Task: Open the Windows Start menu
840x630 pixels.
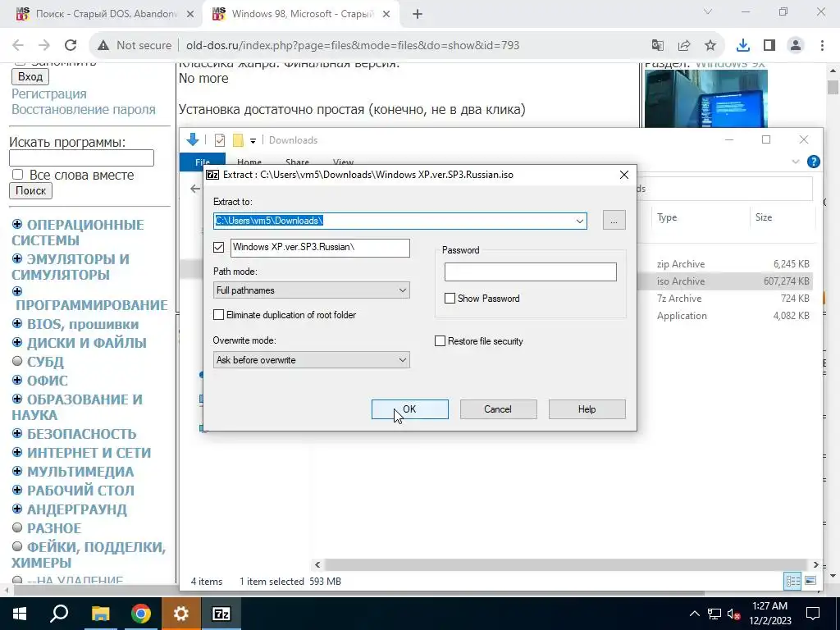Action: [x=20, y=614]
